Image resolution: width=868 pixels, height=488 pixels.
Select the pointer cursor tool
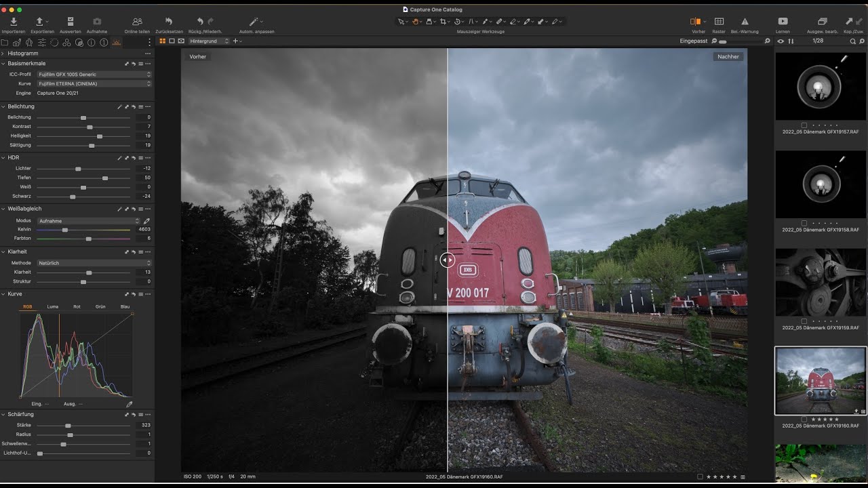click(401, 22)
